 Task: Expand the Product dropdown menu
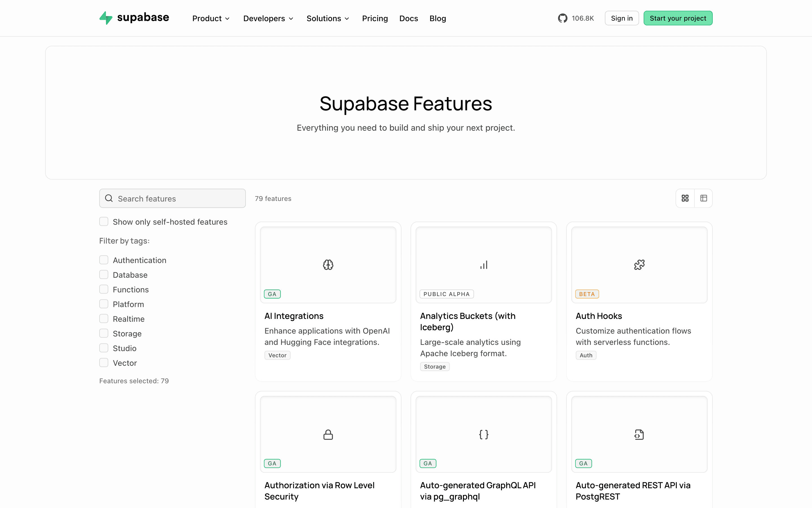pyautogui.click(x=211, y=18)
